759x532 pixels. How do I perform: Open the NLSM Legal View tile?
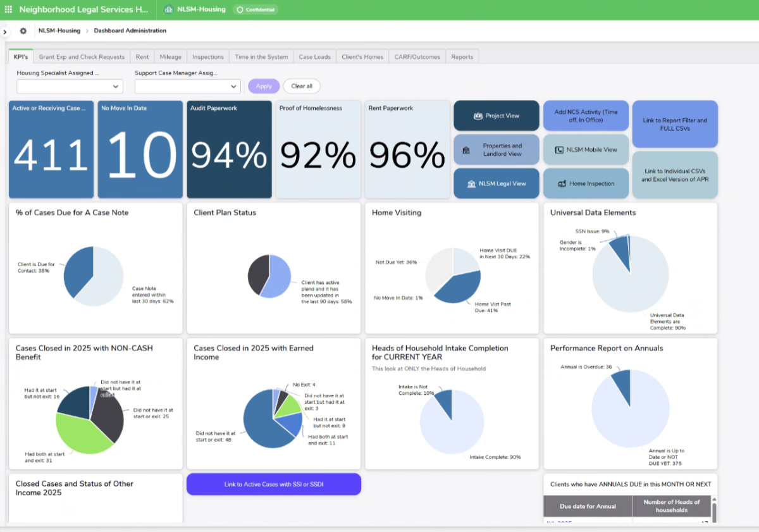[497, 183]
